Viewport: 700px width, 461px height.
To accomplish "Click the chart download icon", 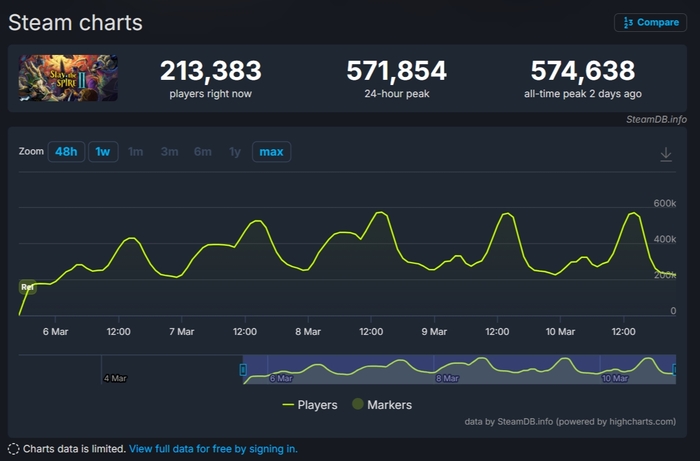I will [x=666, y=154].
